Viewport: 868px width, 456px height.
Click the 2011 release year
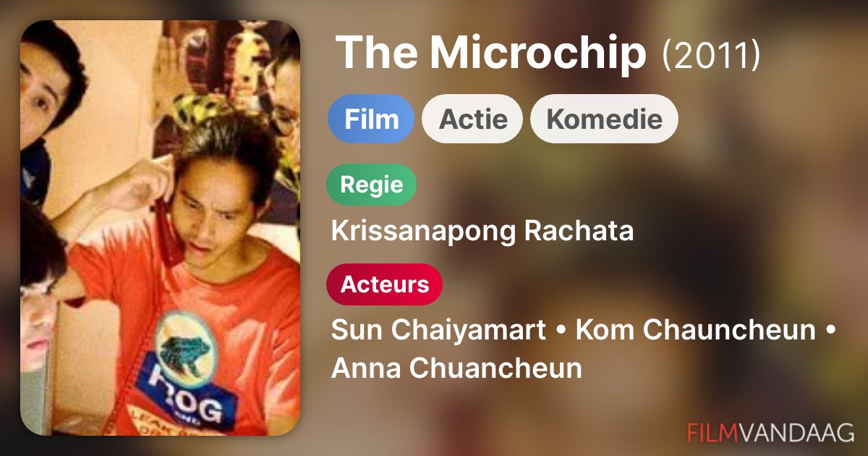711,55
